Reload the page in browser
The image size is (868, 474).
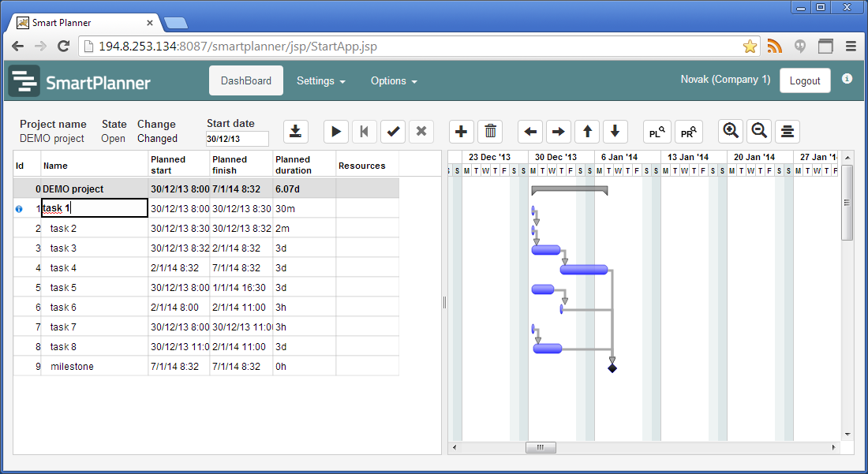(64, 47)
